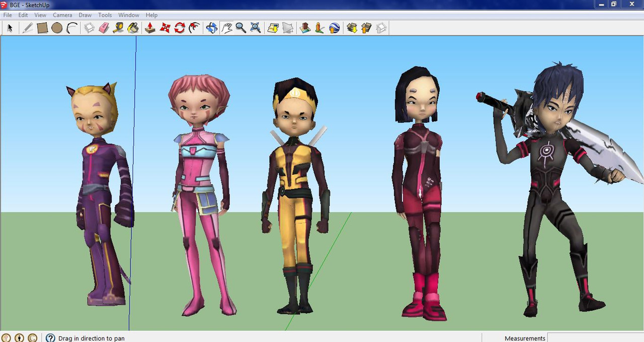Click the Share Component icon
The height and width of the screenshot is (342, 644).
tap(381, 28)
